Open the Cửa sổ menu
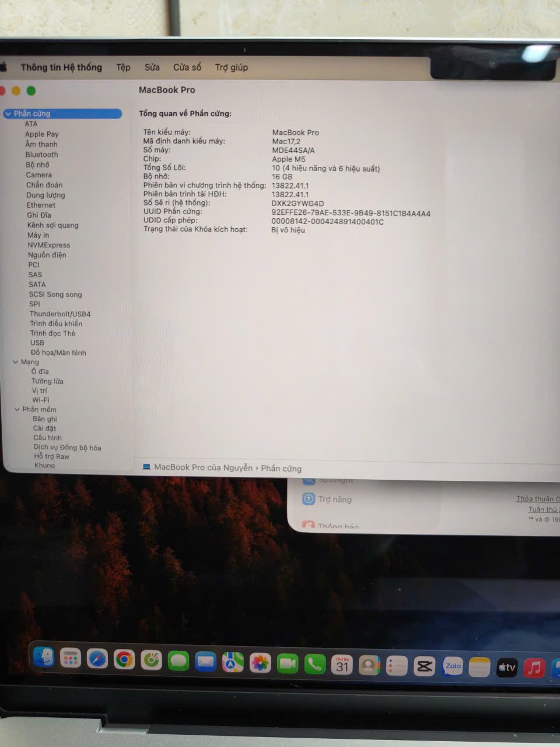Viewport: 560px width, 747px height. click(x=187, y=68)
